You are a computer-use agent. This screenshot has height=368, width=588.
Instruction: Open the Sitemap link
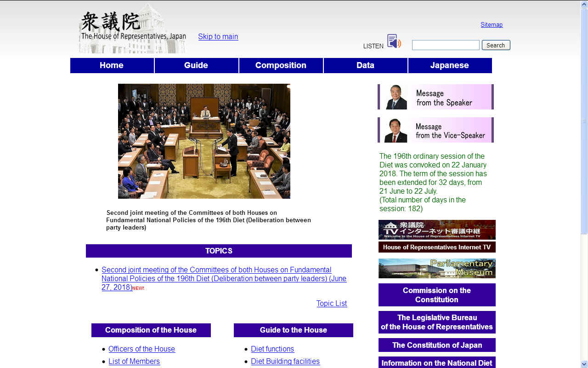[x=492, y=24]
